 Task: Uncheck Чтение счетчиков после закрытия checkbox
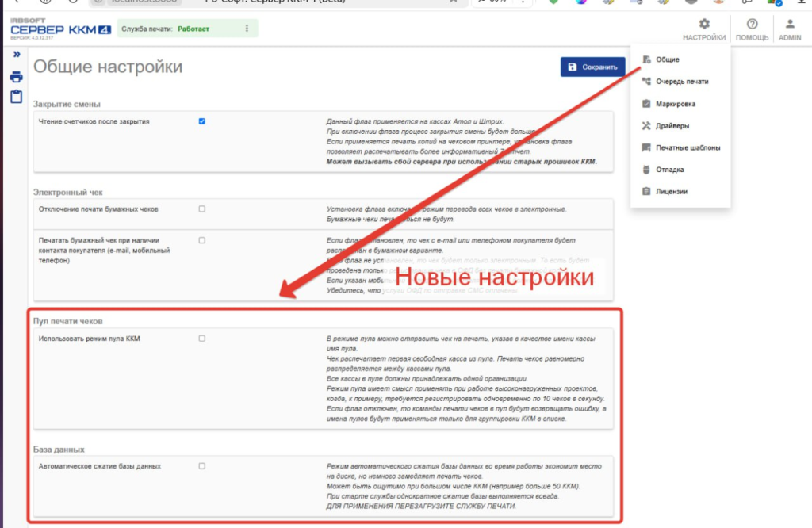pyautogui.click(x=202, y=121)
